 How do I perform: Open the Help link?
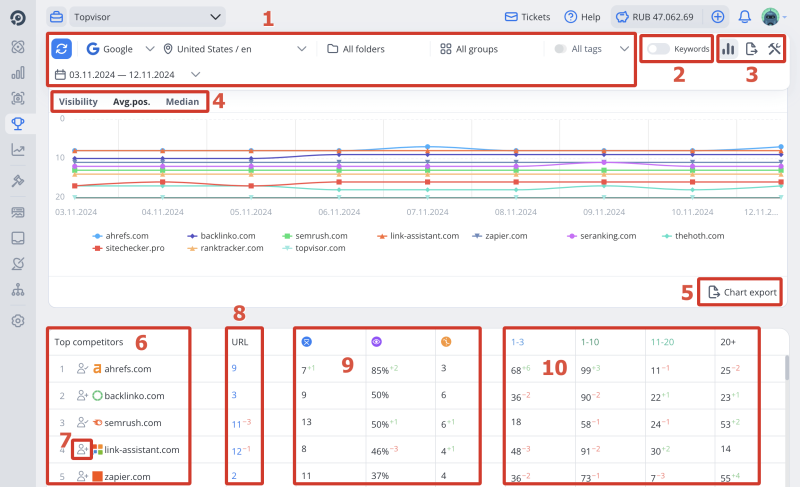[582, 17]
